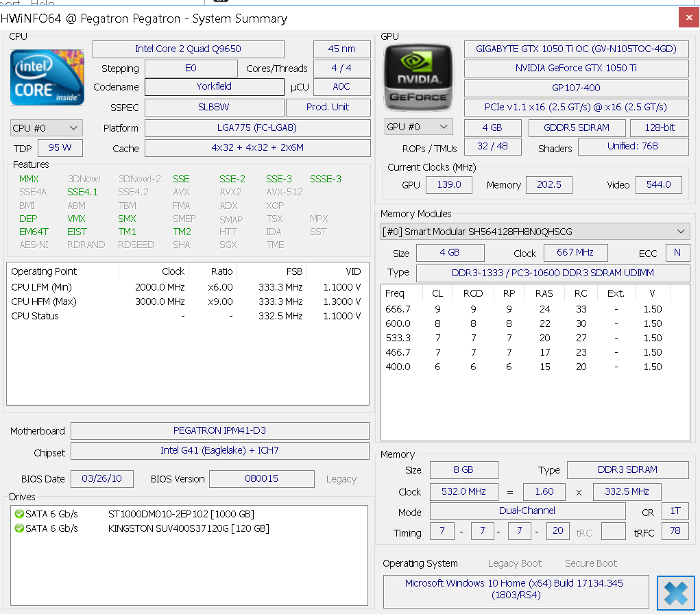Click the SSSE-3 feature label
The image size is (700, 614).
pyautogui.click(x=326, y=179)
